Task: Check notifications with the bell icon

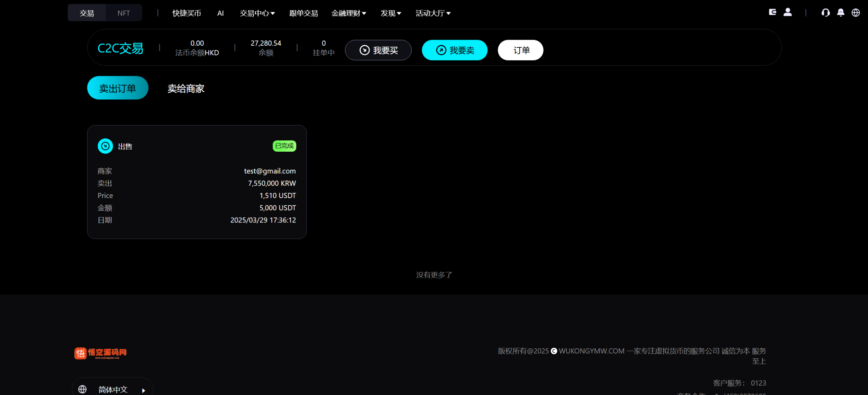Action: (x=841, y=13)
